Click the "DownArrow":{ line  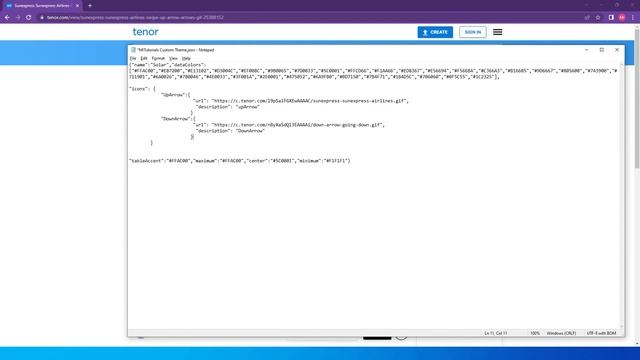click(x=178, y=119)
